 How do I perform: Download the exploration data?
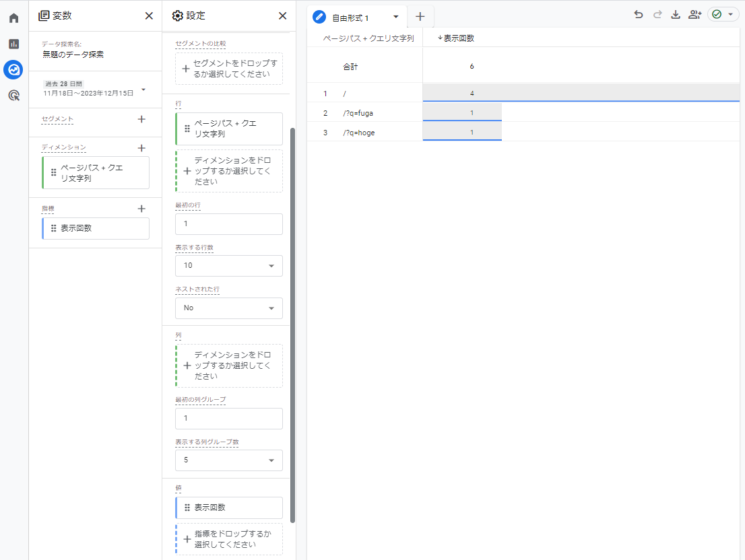click(x=675, y=15)
